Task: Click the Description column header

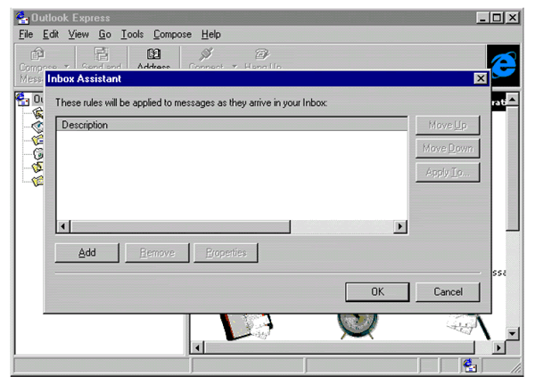Action: 232,125
